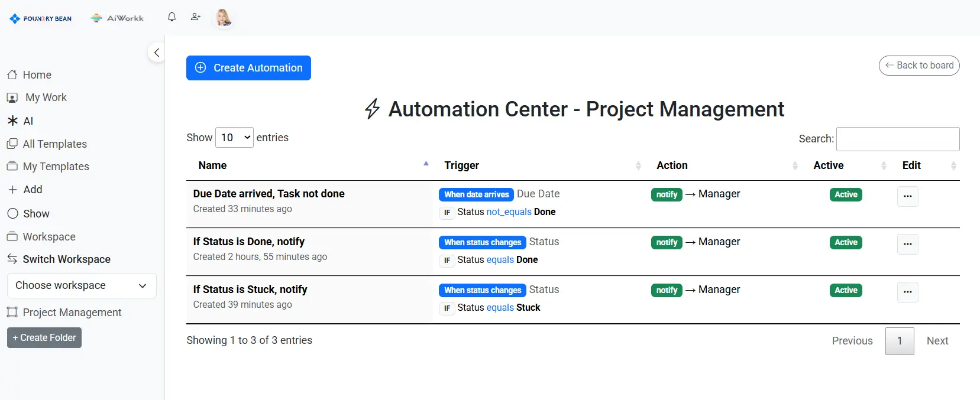Open Project Management board in sidebar
The height and width of the screenshot is (400, 980).
64,313
